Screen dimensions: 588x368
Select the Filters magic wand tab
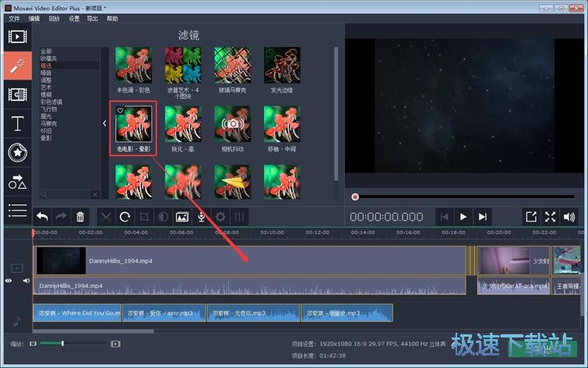17,66
